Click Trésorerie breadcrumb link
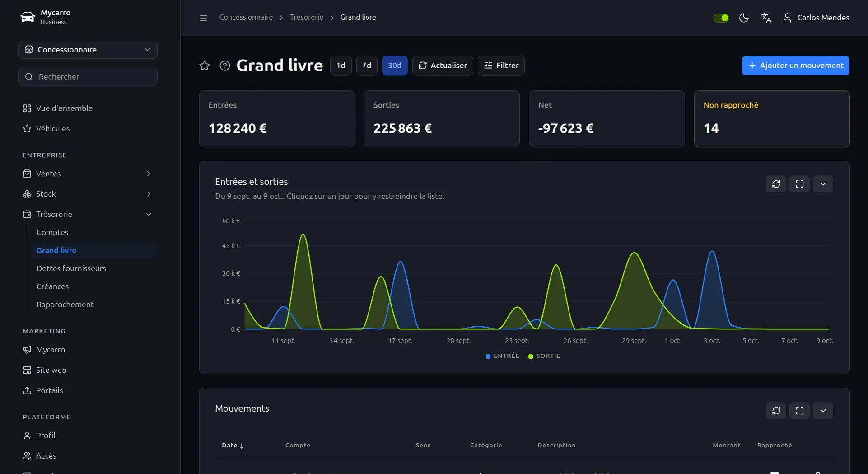Image resolution: width=868 pixels, height=474 pixels. tap(306, 18)
